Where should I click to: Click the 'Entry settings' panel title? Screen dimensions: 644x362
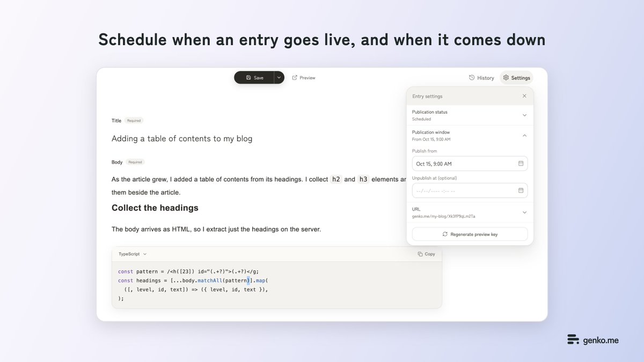click(427, 97)
